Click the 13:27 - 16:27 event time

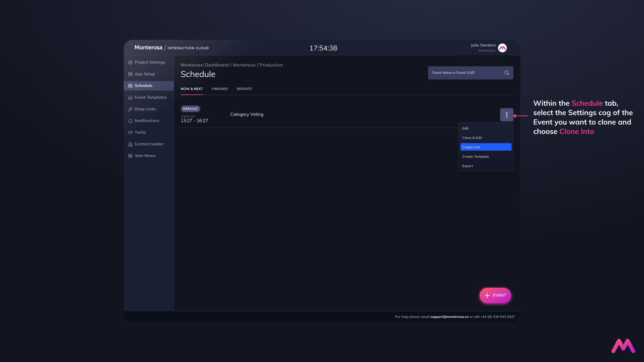[194, 121]
